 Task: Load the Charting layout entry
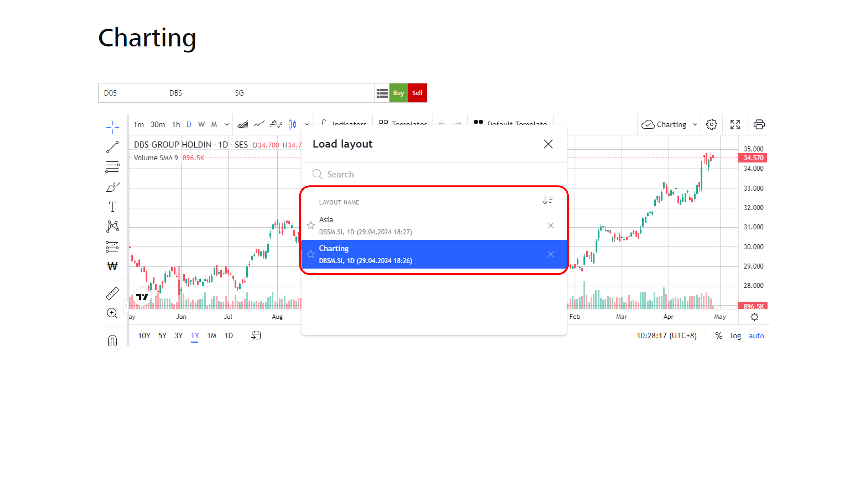coord(434,254)
